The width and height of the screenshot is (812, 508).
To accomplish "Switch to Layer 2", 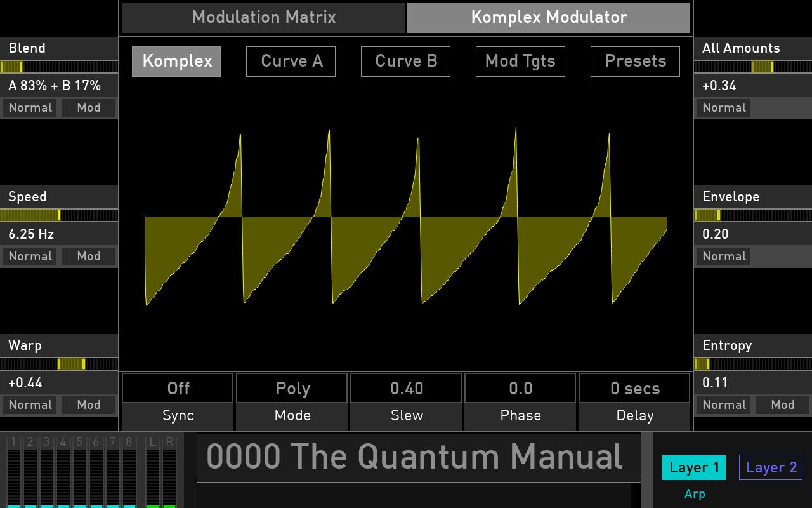I will [x=771, y=467].
